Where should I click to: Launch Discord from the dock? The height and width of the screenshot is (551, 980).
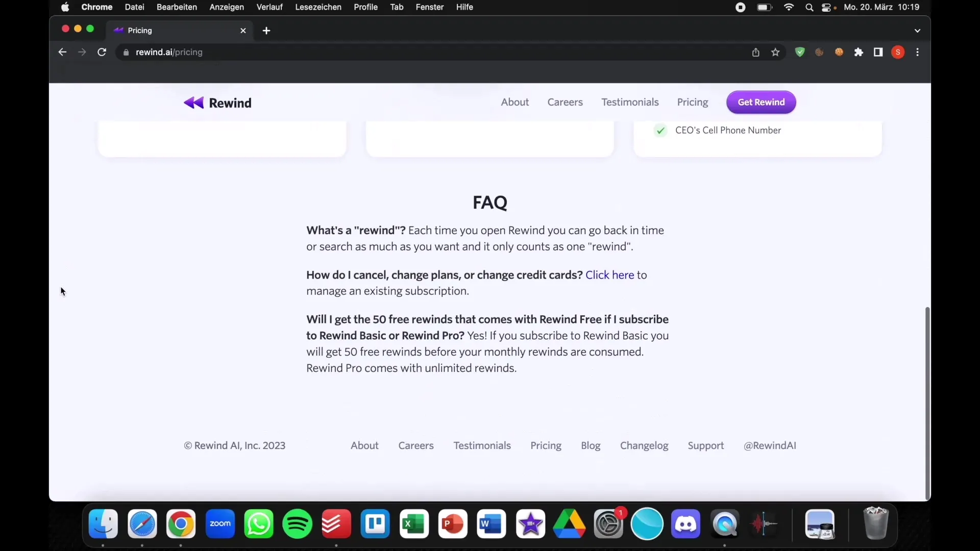pyautogui.click(x=685, y=523)
